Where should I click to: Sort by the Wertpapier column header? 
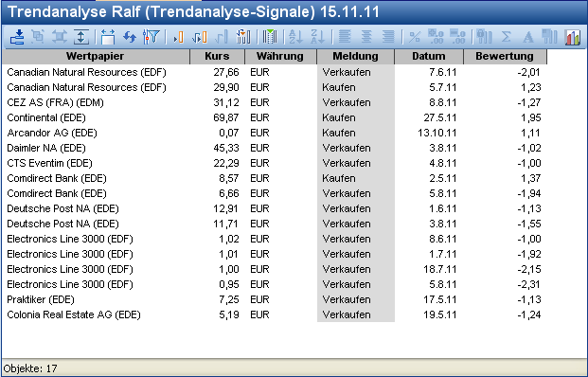[96, 56]
